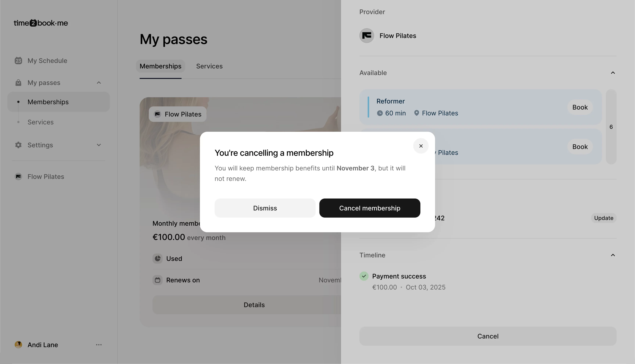
Task: Click the location pin next to Flow Pilates
Action: 417,113
